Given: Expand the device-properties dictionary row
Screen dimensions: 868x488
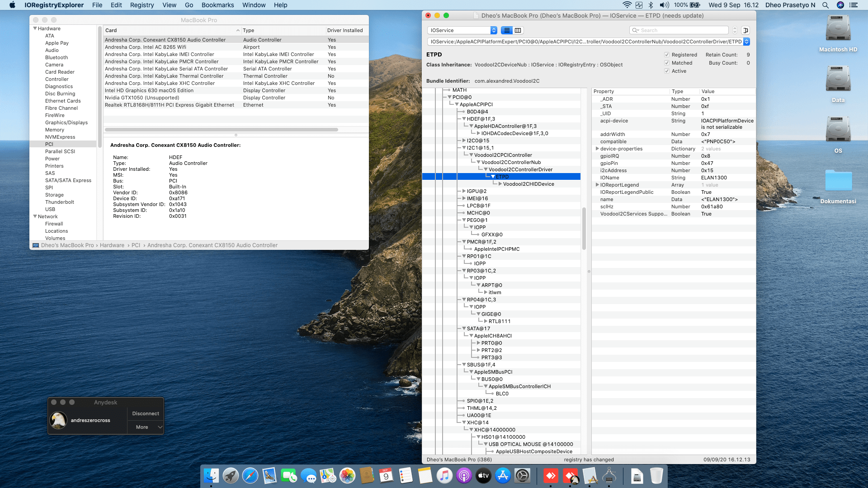Looking at the screenshot, I should 597,149.
